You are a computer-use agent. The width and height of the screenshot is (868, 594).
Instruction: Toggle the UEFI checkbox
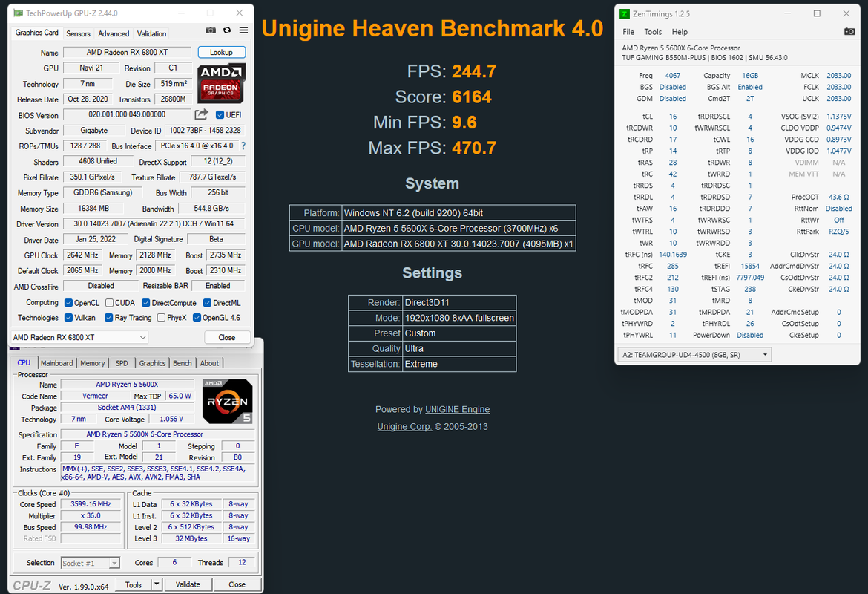pos(220,114)
